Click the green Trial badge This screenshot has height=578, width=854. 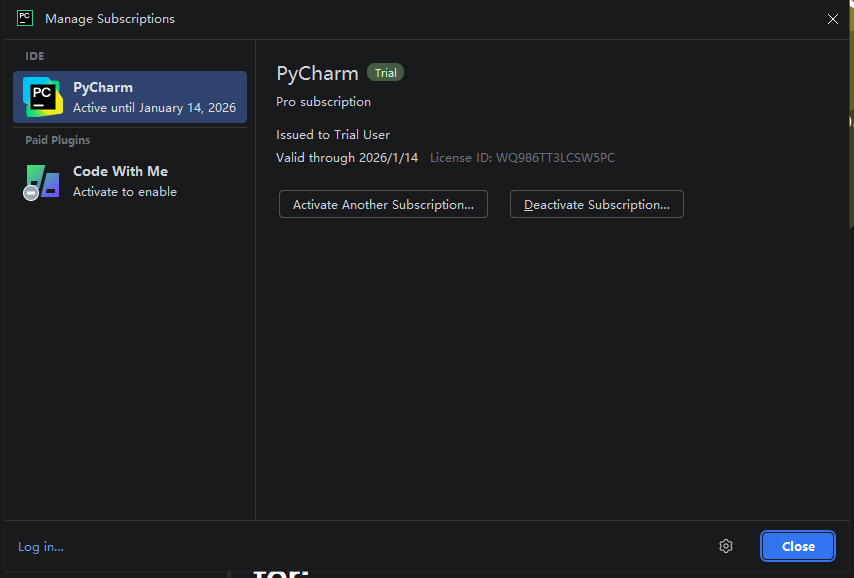(386, 72)
